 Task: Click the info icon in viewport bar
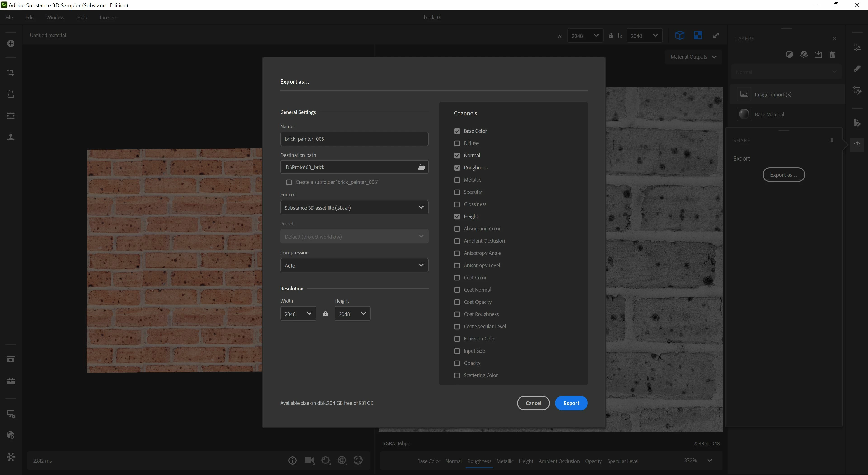tap(292, 460)
